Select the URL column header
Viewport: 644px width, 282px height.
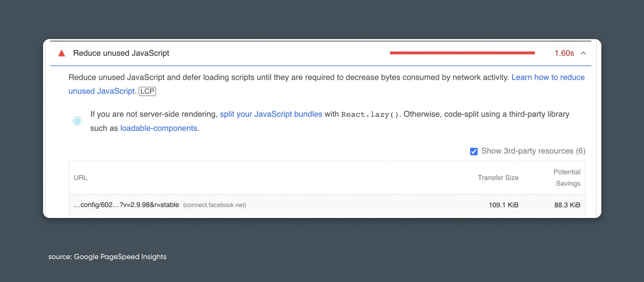tap(80, 178)
